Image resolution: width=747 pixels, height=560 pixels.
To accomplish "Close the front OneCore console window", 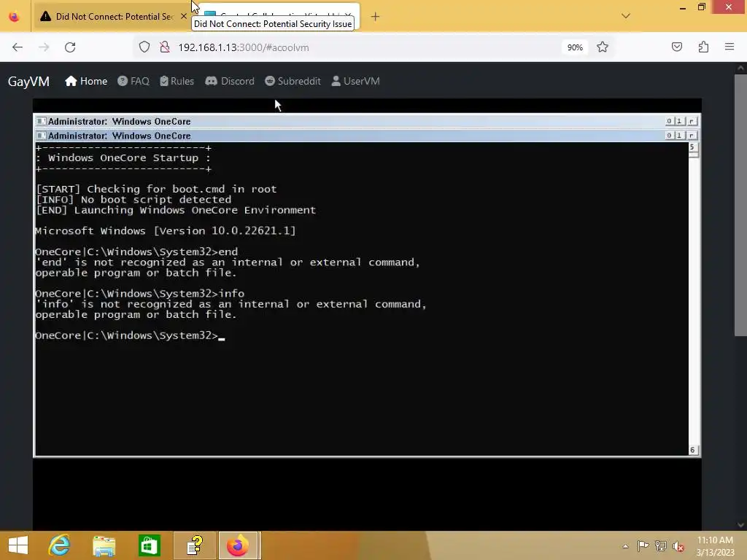I will point(692,136).
